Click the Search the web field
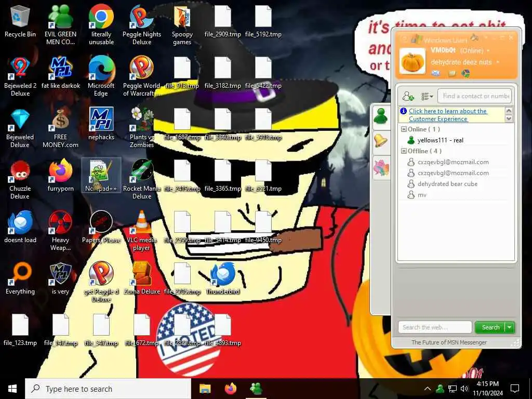The width and height of the screenshot is (532, 399). (x=435, y=327)
